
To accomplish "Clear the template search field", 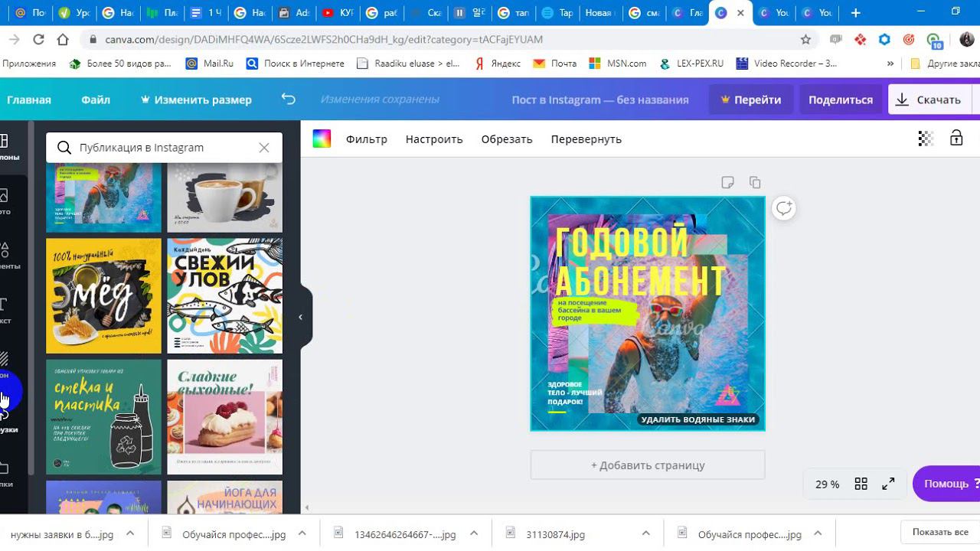I will [x=264, y=148].
